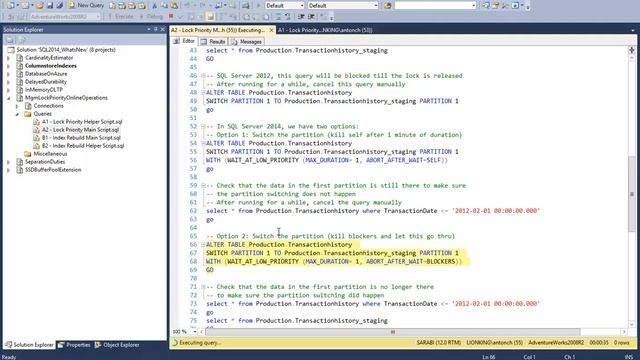This screenshot has width=640, height=360.
Task: Switch to the Object Explorer bottom tab
Action: (x=118, y=345)
